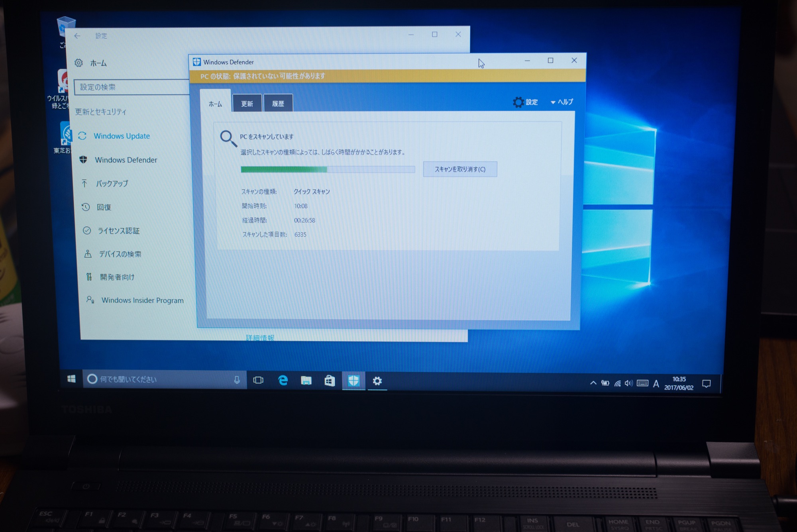Select デバイスの検索 in Settings sidebar
Image resolution: width=797 pixels, height=532 pixels.
pos(113,254)
